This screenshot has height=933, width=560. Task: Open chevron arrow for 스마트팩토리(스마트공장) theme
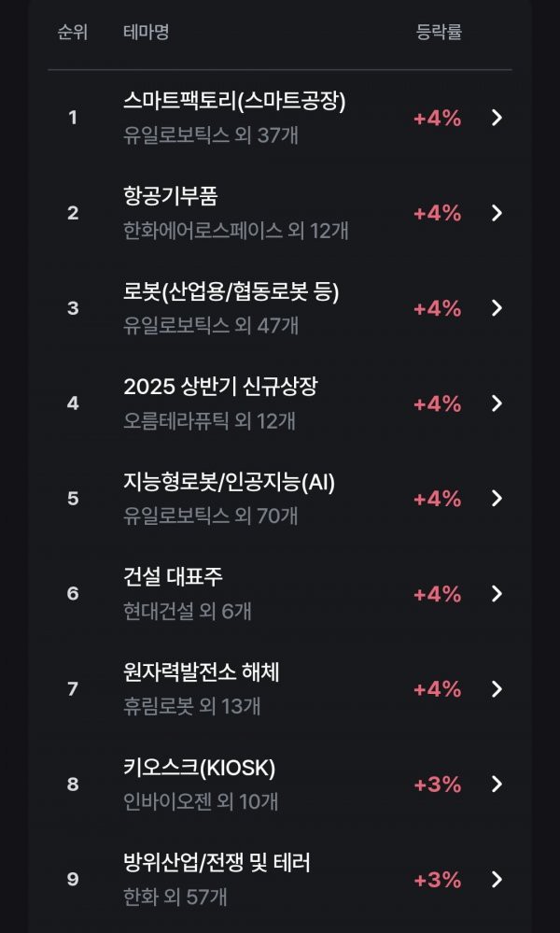[497, 118]
